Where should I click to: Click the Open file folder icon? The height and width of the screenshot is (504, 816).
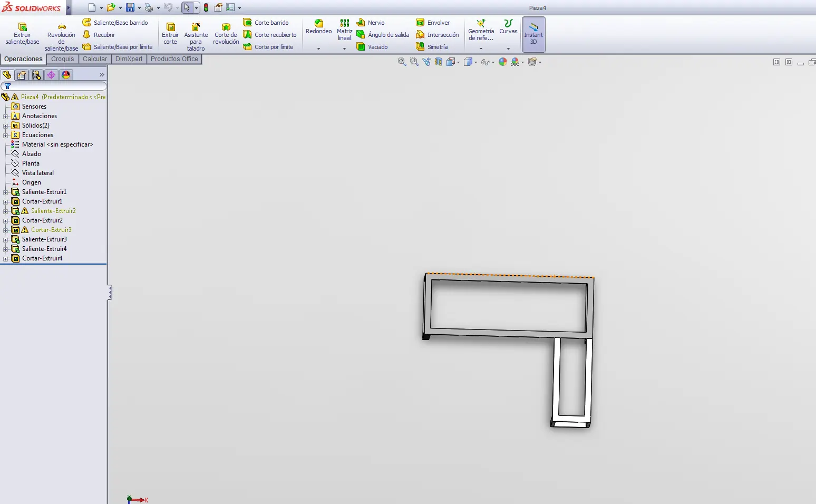(111, 7)
